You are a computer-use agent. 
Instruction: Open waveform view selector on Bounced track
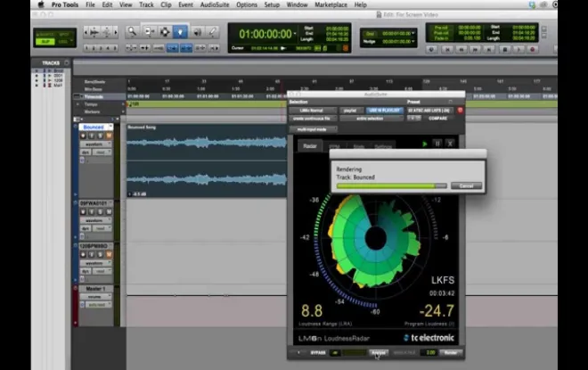pos(95,144)
